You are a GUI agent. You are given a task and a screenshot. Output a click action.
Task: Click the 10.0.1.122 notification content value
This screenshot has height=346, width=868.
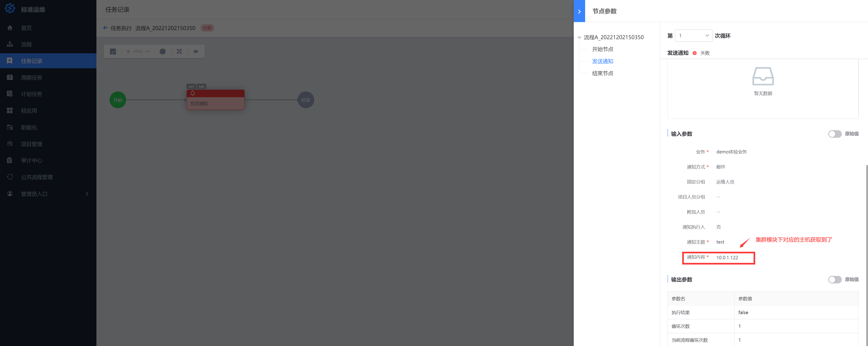(727, 257)
